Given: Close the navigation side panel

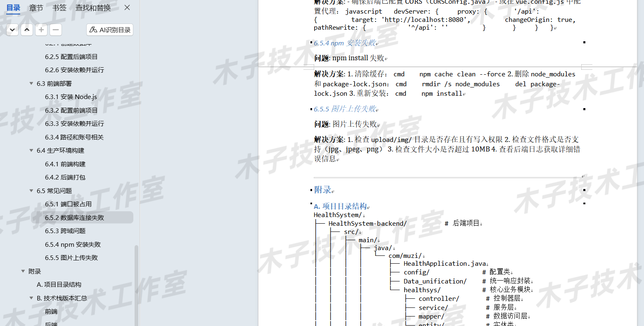Looking at the screenshot, I should point(127,7).
